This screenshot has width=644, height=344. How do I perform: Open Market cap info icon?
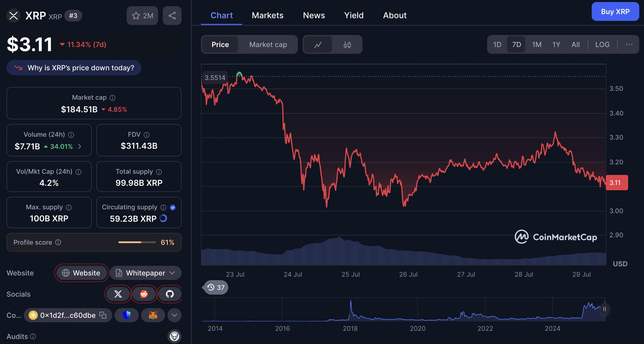coord(113,98)
